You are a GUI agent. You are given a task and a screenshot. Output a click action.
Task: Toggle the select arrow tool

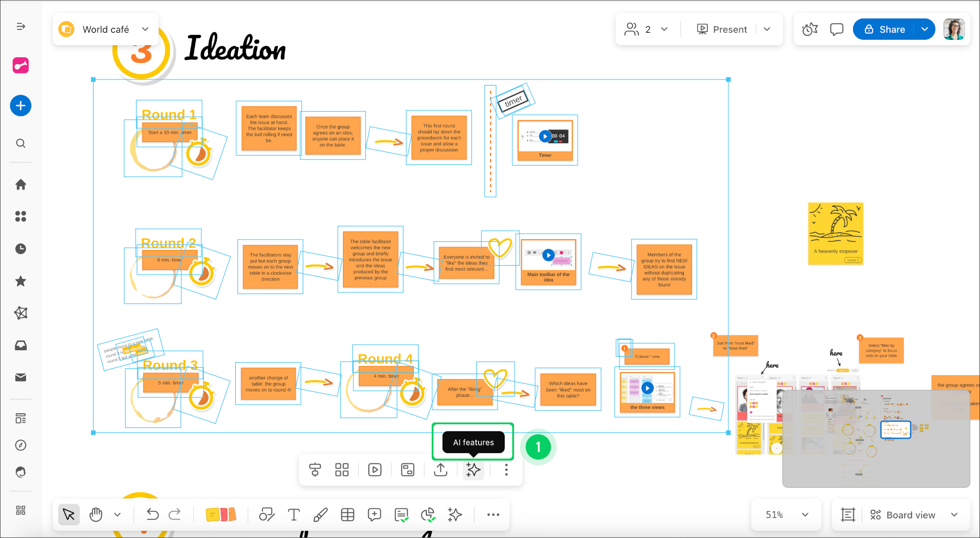pyautogui.click(x=69, y=515)
